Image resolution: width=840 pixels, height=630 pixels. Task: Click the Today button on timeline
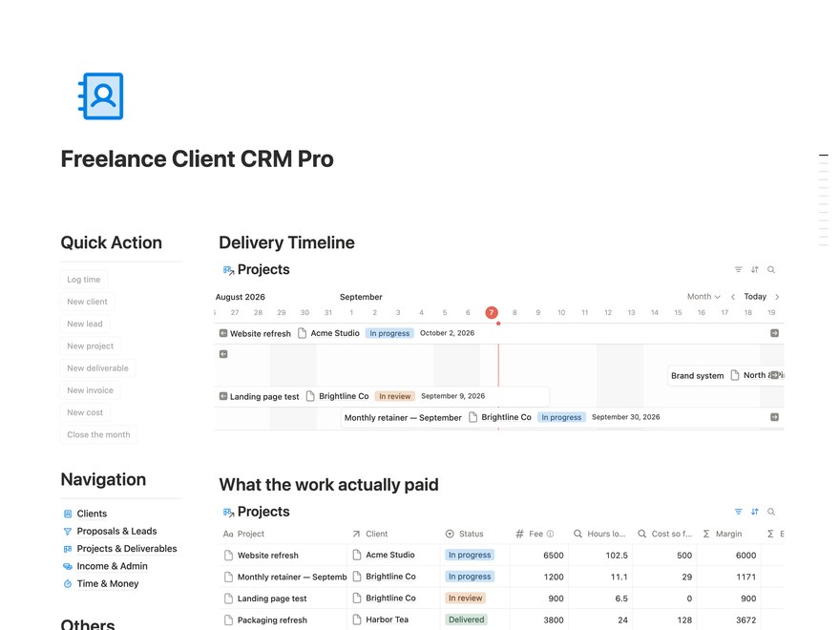point(755,297)
